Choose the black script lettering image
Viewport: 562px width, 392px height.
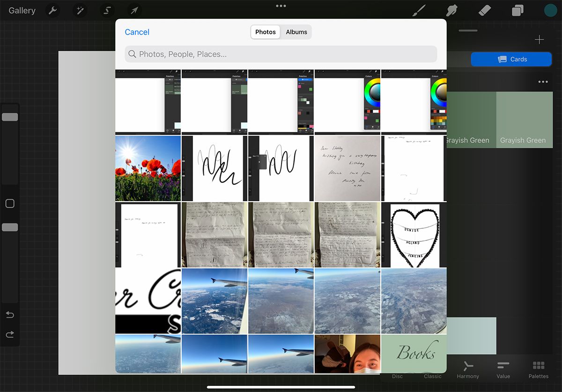pos(148,301)
